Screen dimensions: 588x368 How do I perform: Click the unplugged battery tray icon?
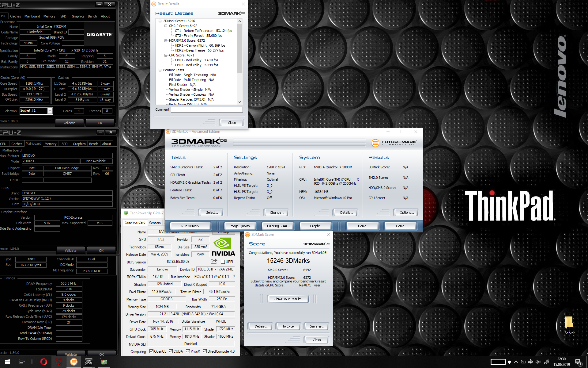coord(523,362)
